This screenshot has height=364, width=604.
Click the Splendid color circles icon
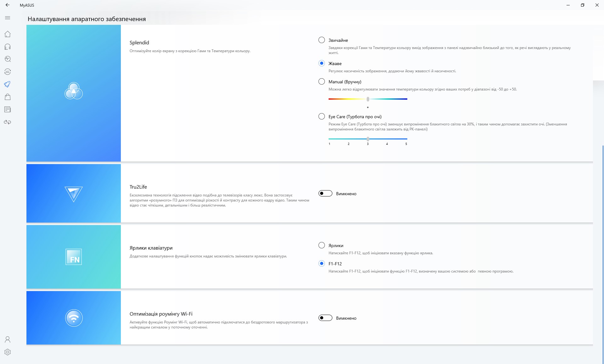point(74,91)
